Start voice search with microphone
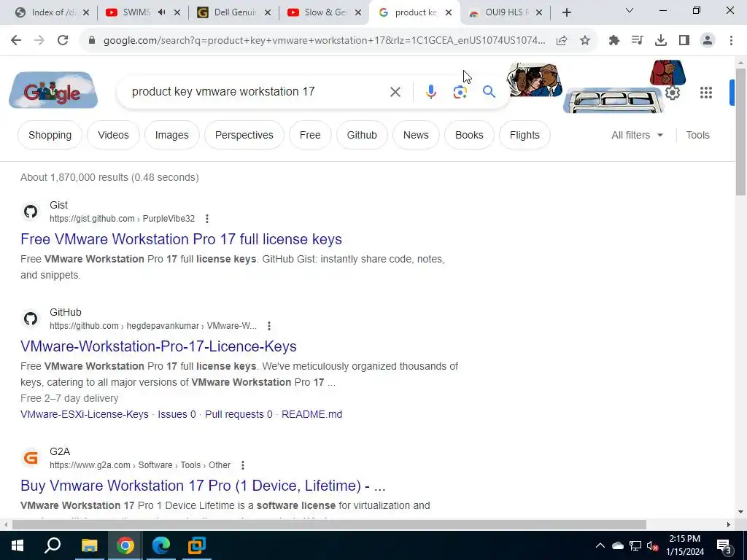This screenshot has width=747, height=560. coord(430,91)
